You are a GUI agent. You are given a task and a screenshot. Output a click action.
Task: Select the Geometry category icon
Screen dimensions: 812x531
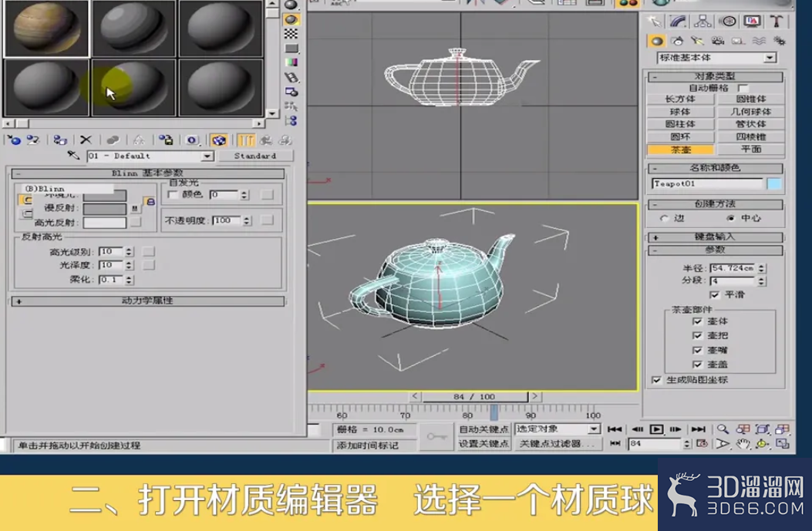coord(657,41)
